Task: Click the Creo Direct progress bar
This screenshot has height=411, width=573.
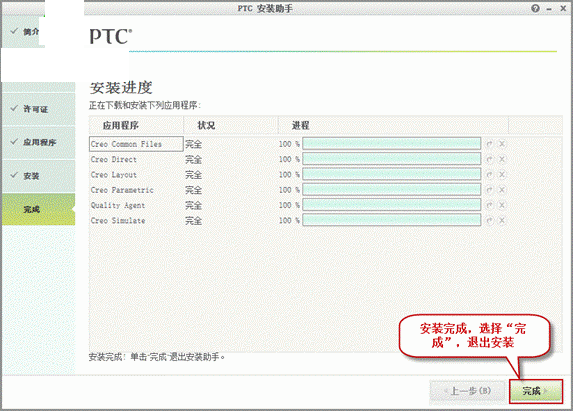Action: pos(391,159)
